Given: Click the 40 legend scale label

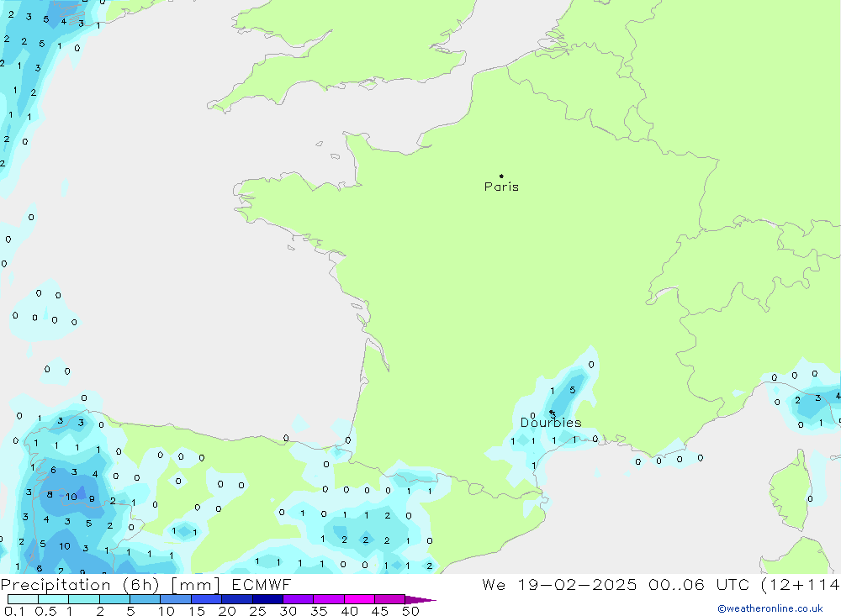Looking at the screenshot, I should 349,611.
